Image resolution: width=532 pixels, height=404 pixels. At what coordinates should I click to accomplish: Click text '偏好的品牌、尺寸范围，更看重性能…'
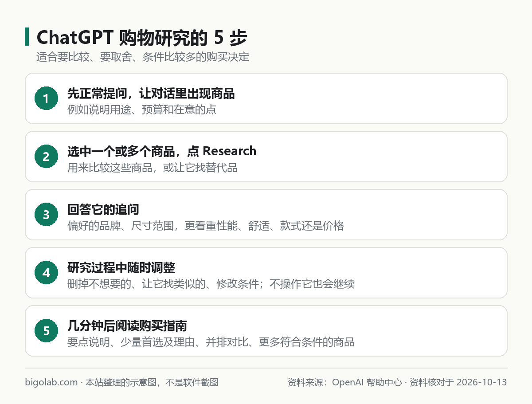pyautogui.click(x=206, y=226)
